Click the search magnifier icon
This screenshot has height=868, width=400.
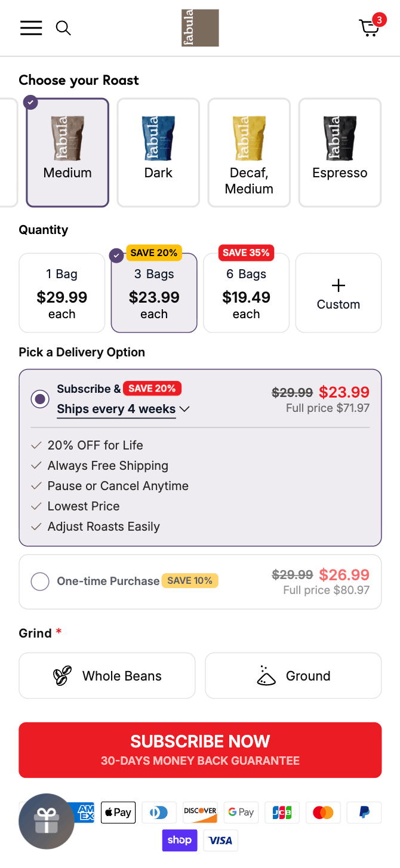[x=63, y=28]
